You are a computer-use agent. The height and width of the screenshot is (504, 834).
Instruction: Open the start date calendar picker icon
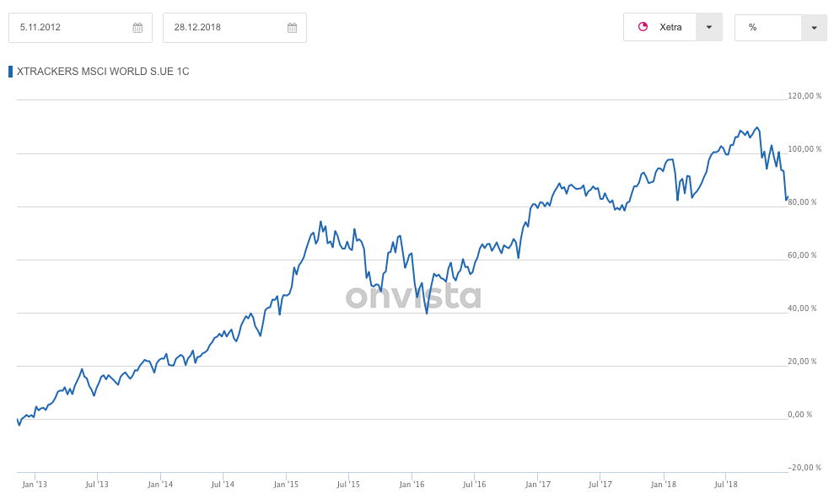[x=137, y=28]
